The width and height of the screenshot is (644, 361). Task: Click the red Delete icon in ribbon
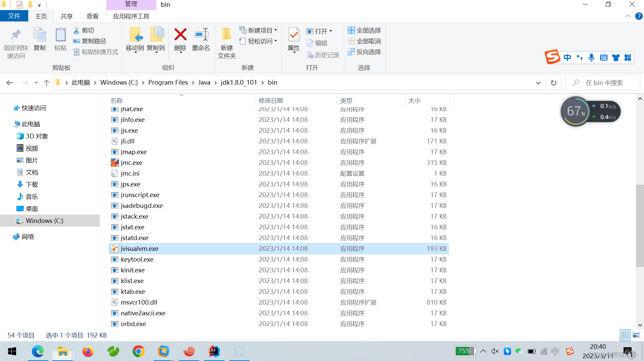coord(180,35)
